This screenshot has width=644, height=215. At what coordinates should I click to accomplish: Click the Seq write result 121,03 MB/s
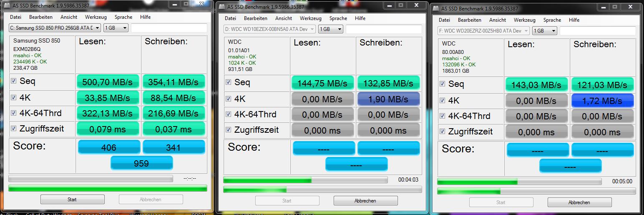pos(602,85)
